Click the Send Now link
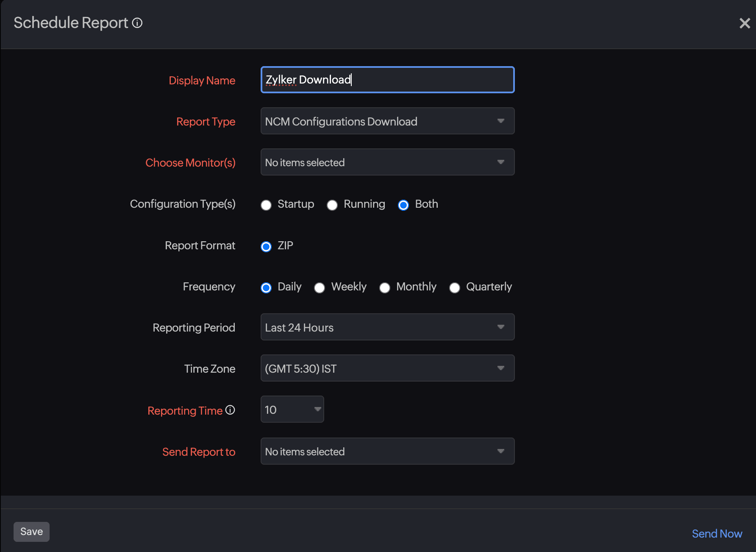Image resolution: width=756 pixels, height=552 pixels. click(x=717, y=534)
